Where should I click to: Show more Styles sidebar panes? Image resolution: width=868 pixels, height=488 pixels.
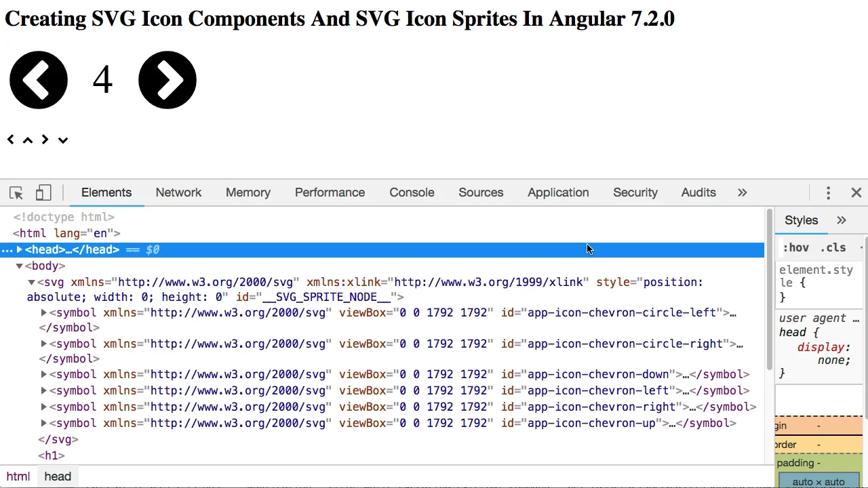pyautogui.click(x=842, y=220)
